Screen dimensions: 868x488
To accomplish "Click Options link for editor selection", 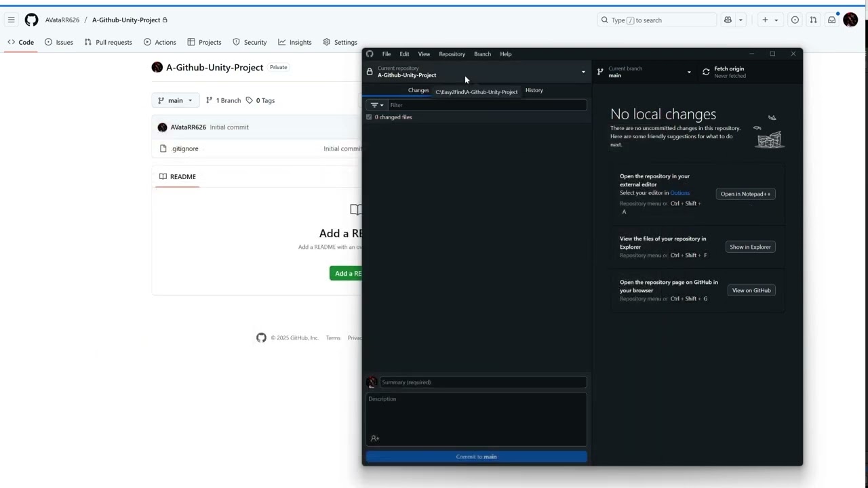I will (679, 192).
